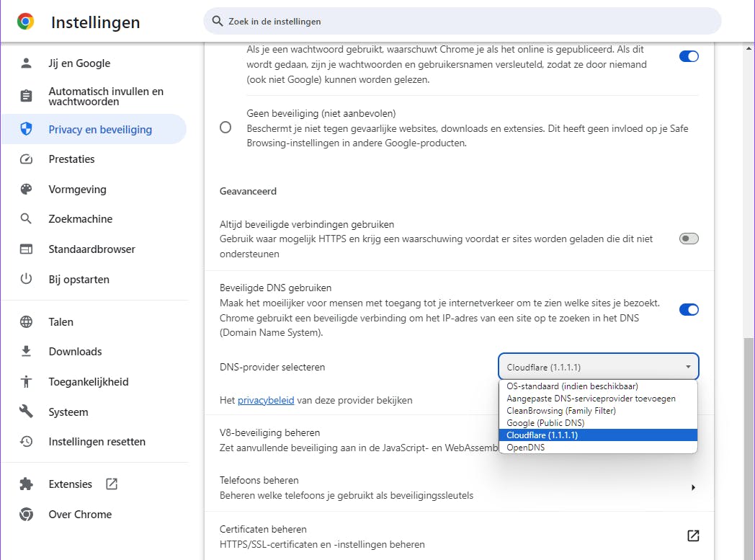The image size is (755, 560).
Task: Toggle the password warning switch off
Action: click(689, 56)
